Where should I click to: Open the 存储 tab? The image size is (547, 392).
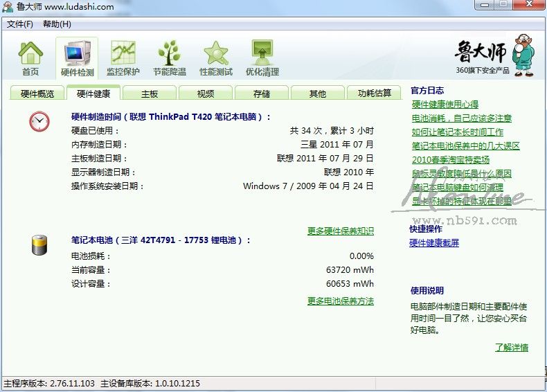[262, 93]
